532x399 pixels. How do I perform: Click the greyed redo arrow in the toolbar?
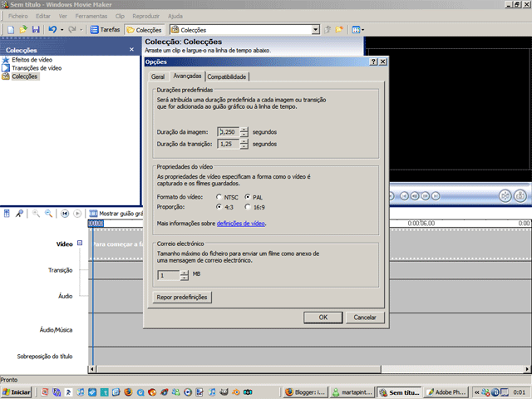coord(72,30)
